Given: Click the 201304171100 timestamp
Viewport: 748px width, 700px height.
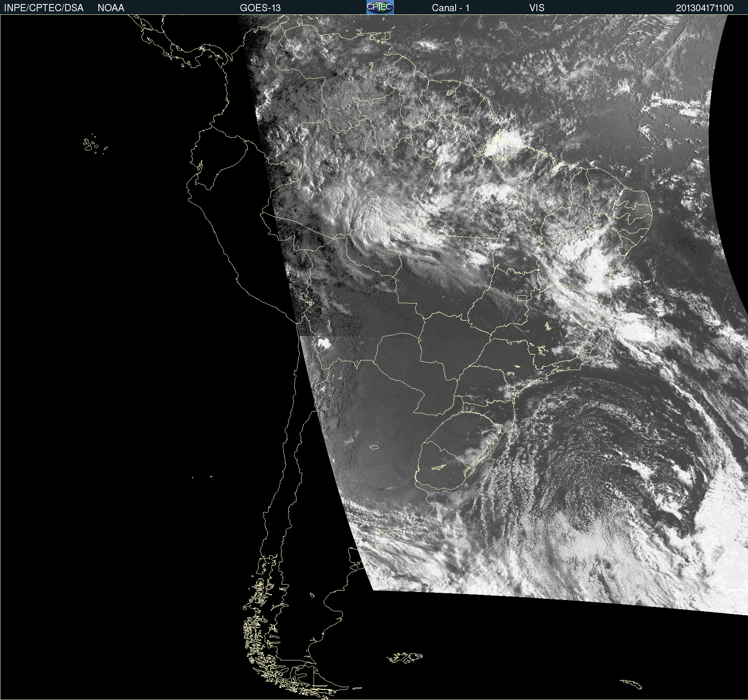Looking at the screenshot, I should tap(704, 8).
